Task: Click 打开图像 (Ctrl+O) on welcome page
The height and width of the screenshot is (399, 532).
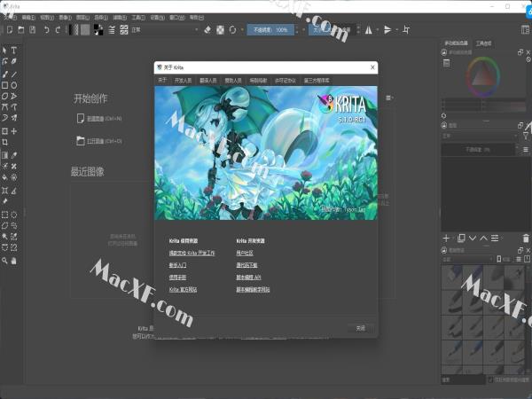Action: (x=99, y=141)
